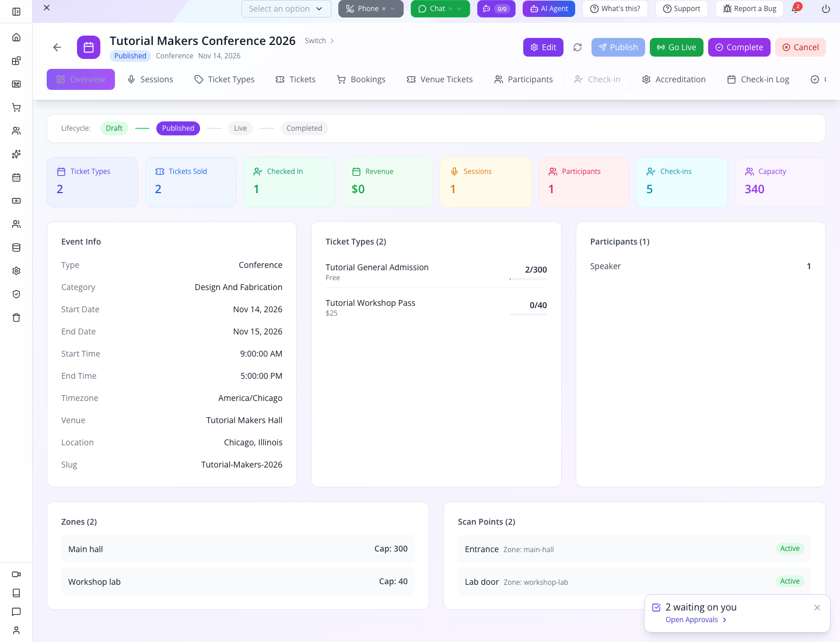Open the home icon in the sidebar

(x=16, y=37)
